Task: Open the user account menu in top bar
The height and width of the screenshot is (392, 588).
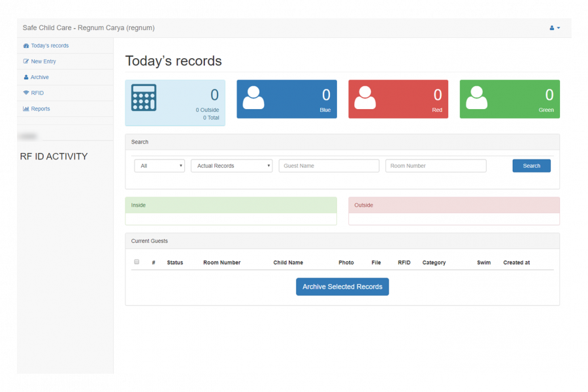Action: click(x=554, y=28)
